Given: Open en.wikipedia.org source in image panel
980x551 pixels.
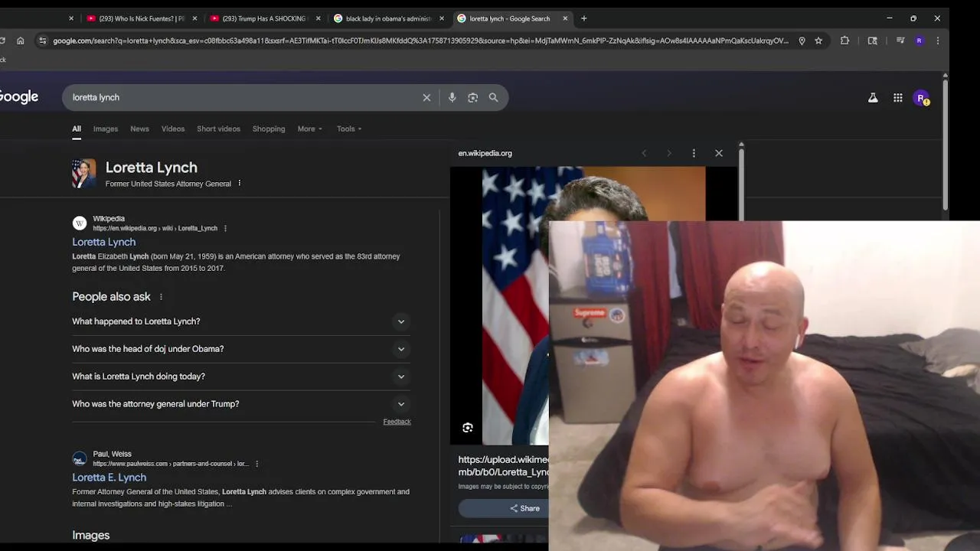Looking at the screenshot, I should [485, 153].
